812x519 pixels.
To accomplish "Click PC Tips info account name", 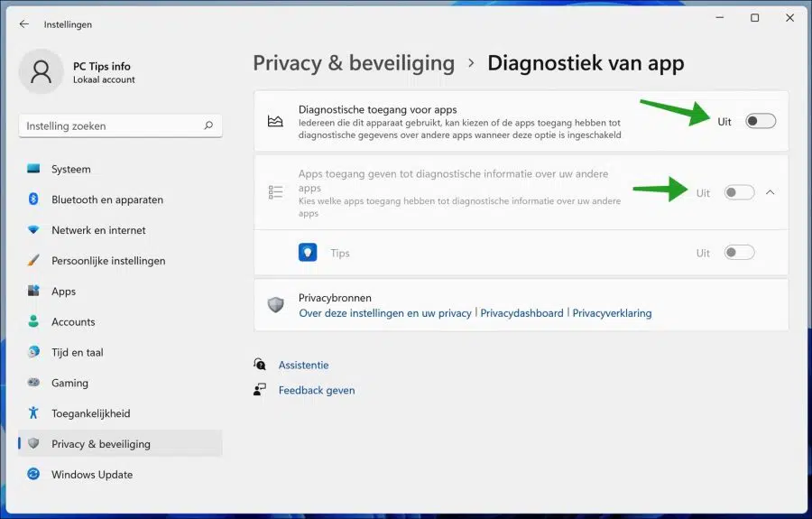I will click(101, 66).
